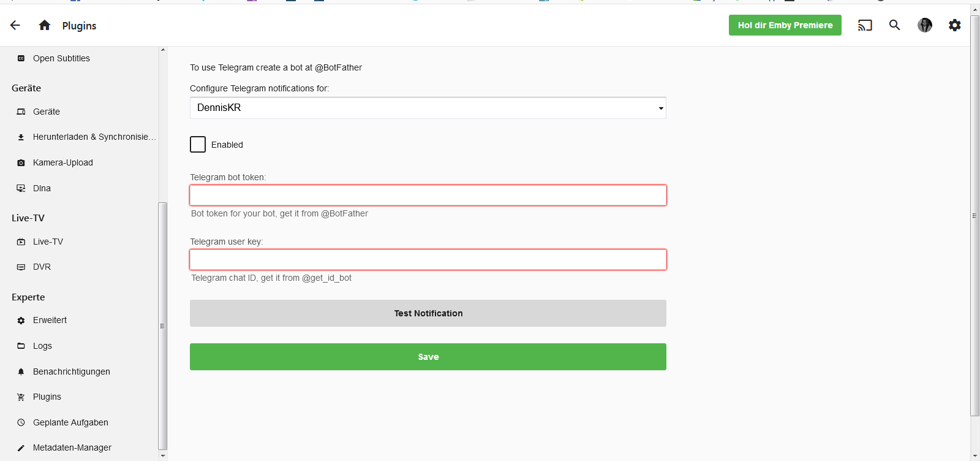Screen dimensions: 980x461
Task: Click 'To use Telegram create a bot' text
Action: coord(276,67)
